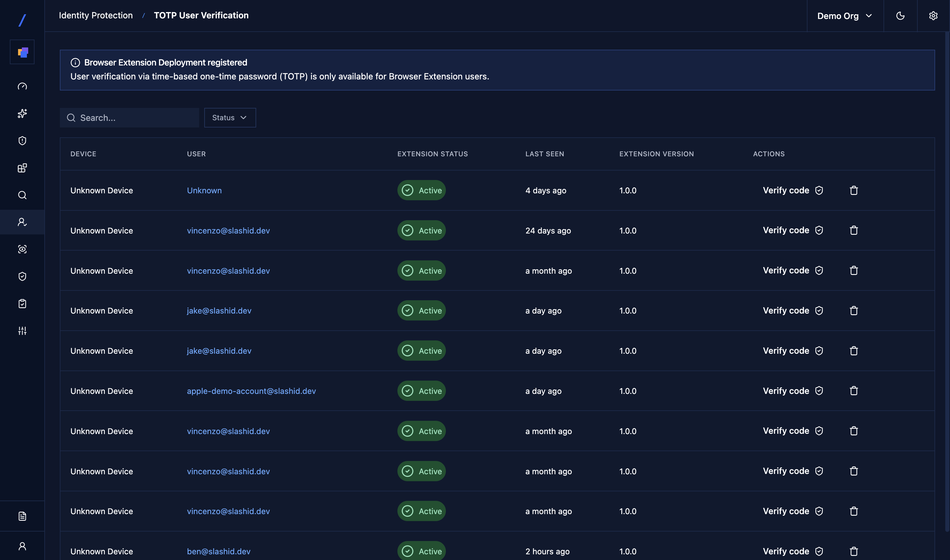Image resolution: width=950 pixels, height=560 pixels.
Task: Open the Unknown user link in the first row
Action: click(204, 190)
